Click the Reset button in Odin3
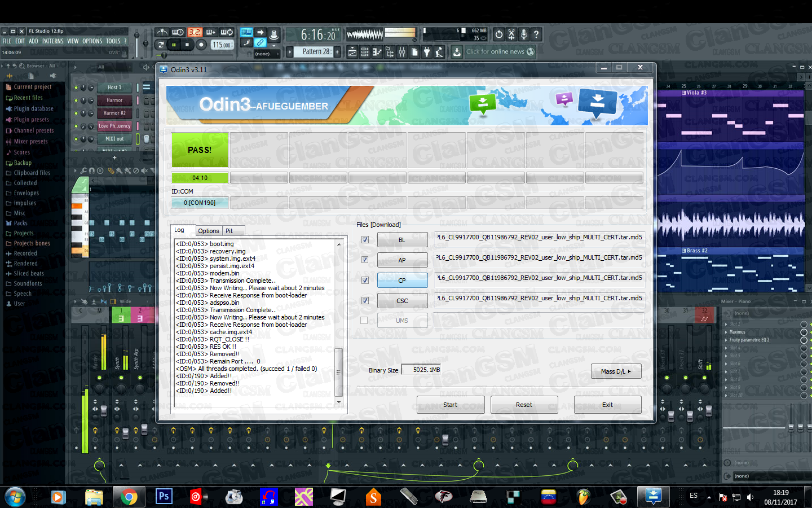 tap(524, 405)
